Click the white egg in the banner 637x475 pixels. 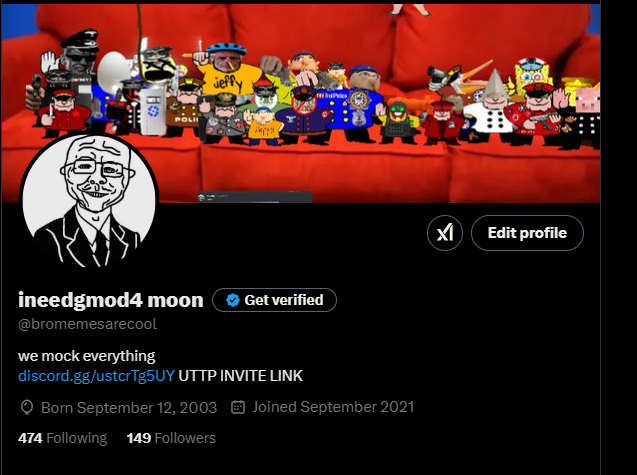113,69
